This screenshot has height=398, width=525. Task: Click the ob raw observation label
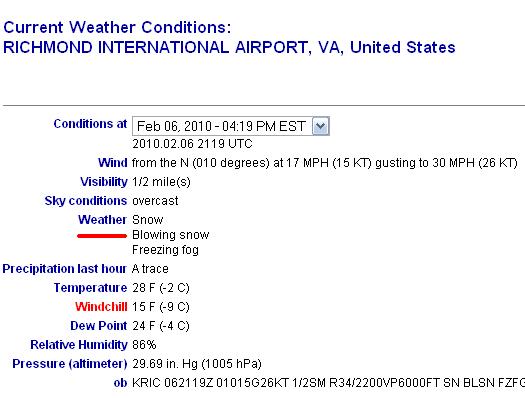120,383
